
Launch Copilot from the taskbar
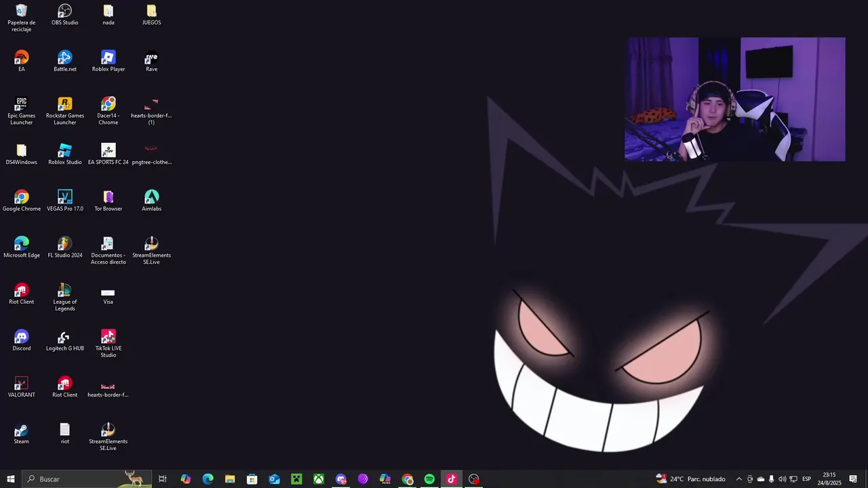(x=186, y=479)
